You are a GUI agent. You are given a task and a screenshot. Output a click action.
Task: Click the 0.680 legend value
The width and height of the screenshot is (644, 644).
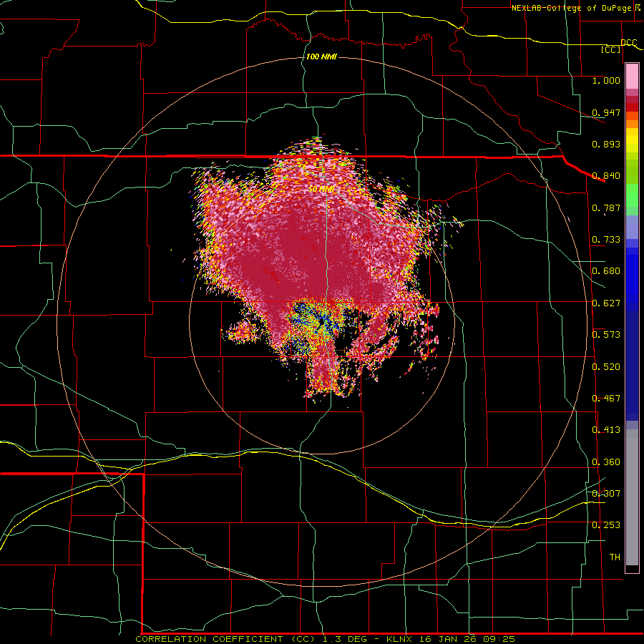[606, 271]
